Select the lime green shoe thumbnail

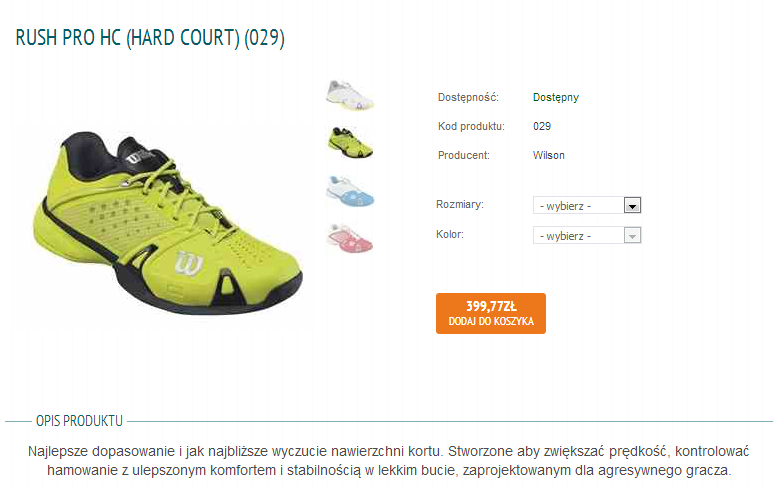pyautogui.click(x=350, y=143)
